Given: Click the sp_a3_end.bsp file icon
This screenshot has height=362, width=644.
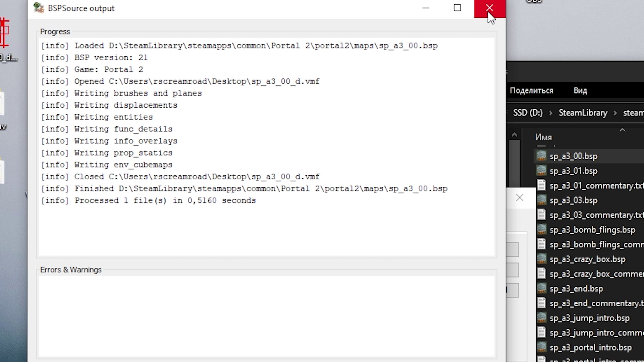Looking at the screenshot, I should click(x=541, y=289).
